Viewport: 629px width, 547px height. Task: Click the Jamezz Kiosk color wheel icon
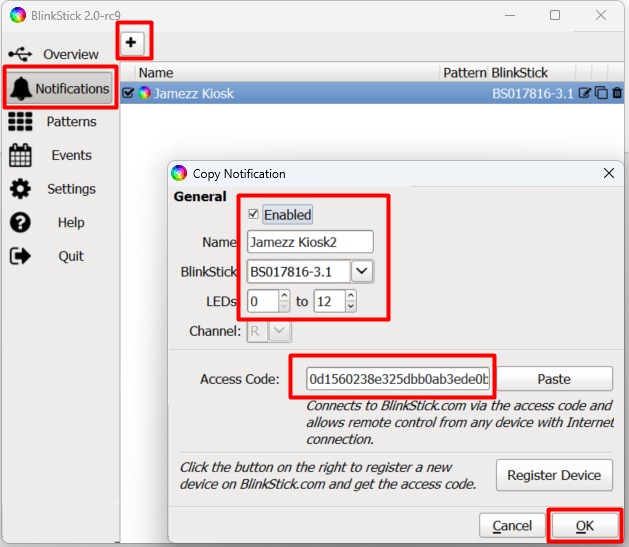click(x=144, y=93)
